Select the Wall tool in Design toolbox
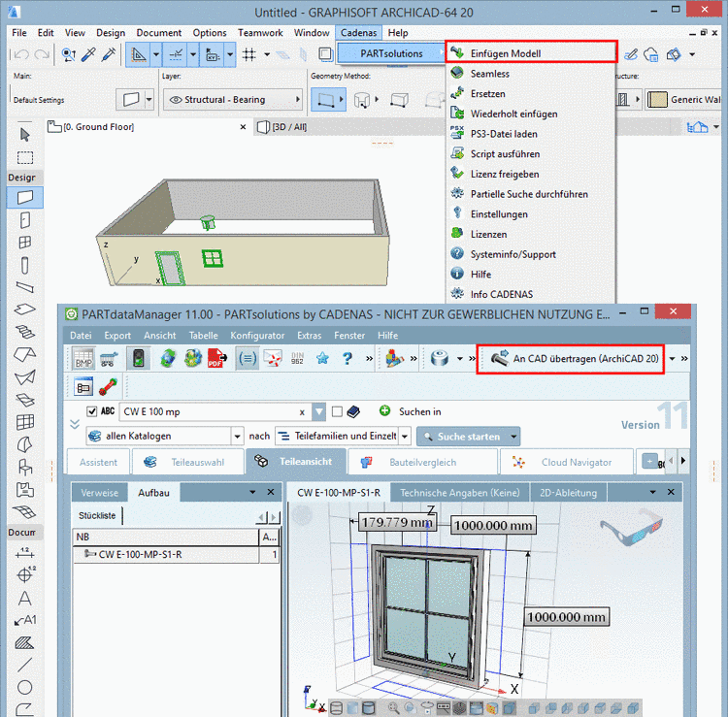The width and height of the screenshot is (728, 717). pyautogui.click(x=25, y=197)
